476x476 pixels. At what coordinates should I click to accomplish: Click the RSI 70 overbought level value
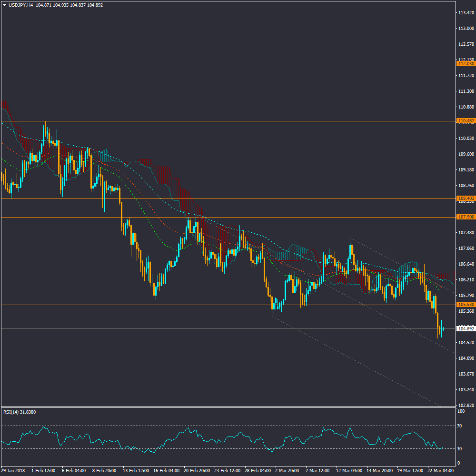[460, 426]
